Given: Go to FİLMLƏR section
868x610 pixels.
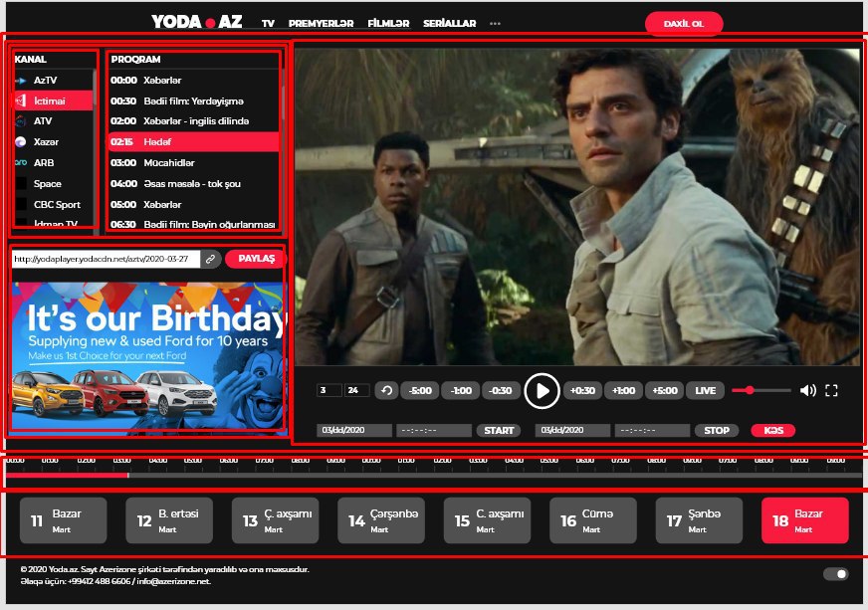Looking at the screenshot, I should coord(388,23).
